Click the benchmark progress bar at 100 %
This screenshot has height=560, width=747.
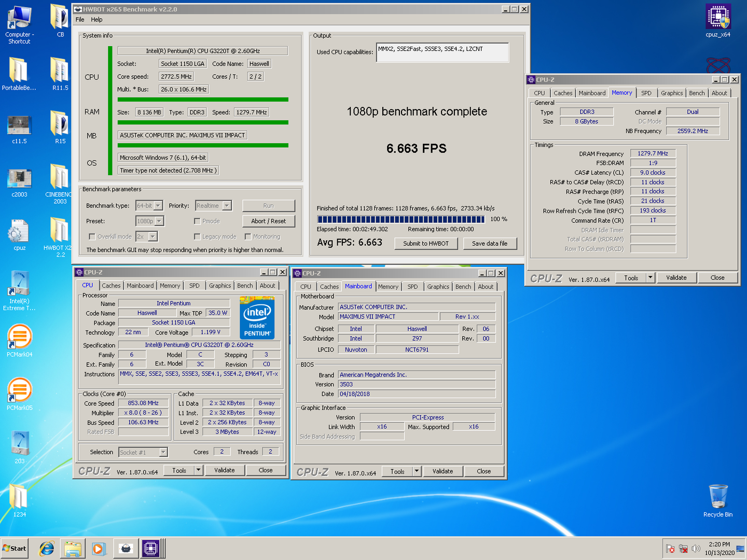tap(401, 219)
